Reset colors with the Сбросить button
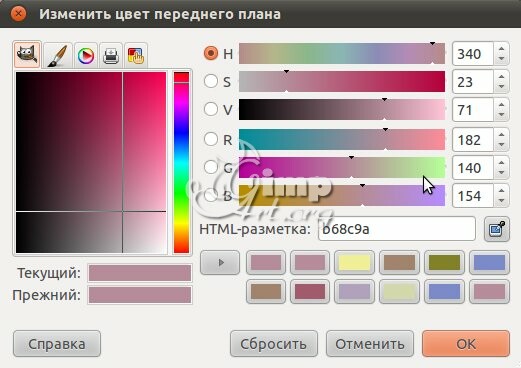The height and width of the screenshot is (368, 521). pyautogui.click(x=274, y=344)
